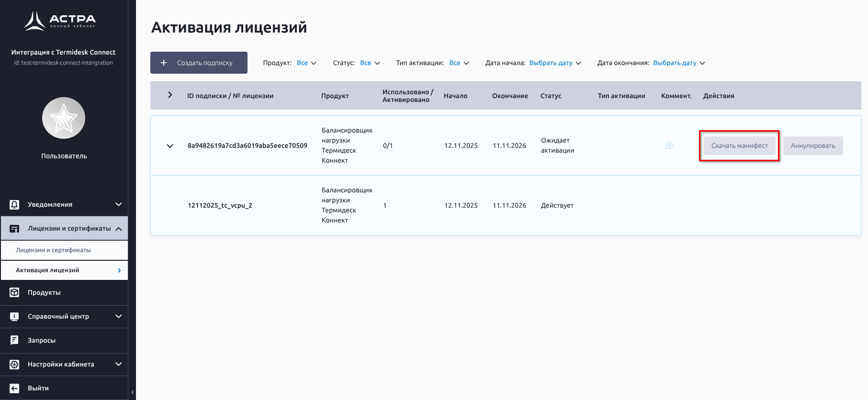Screen dimensions: 868x400
Task: Open the activation type filter dropdown
Action: (459, 63)
